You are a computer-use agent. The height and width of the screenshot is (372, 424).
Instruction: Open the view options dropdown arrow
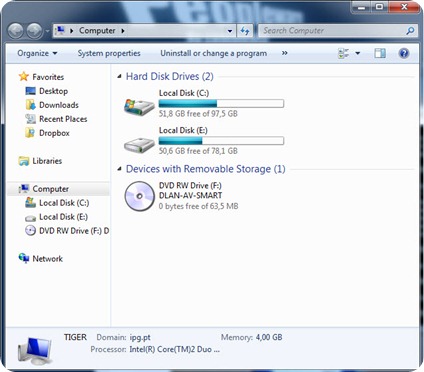coord(358,53)
